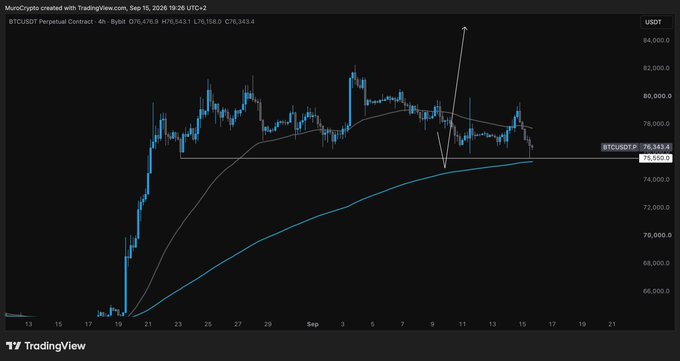Screen dimensions: 680x361
Task: Click date 9 on the time axis
Action: coord(432,324)
